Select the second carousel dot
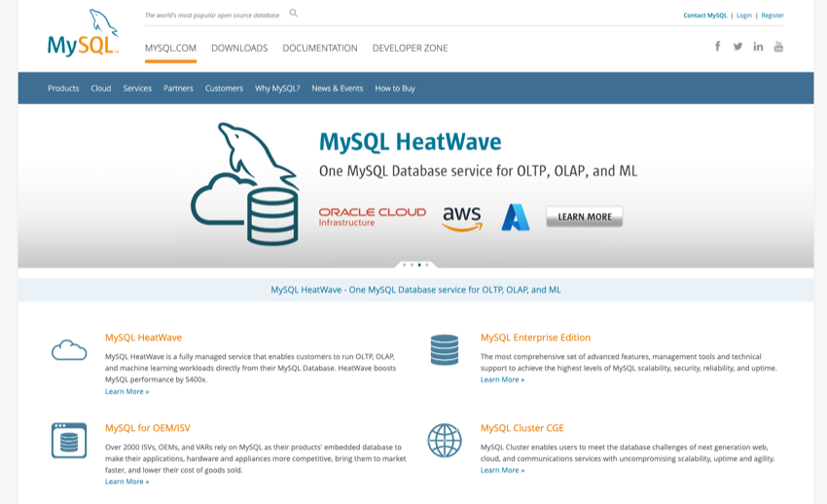The image size is (827, 504). 412,265
